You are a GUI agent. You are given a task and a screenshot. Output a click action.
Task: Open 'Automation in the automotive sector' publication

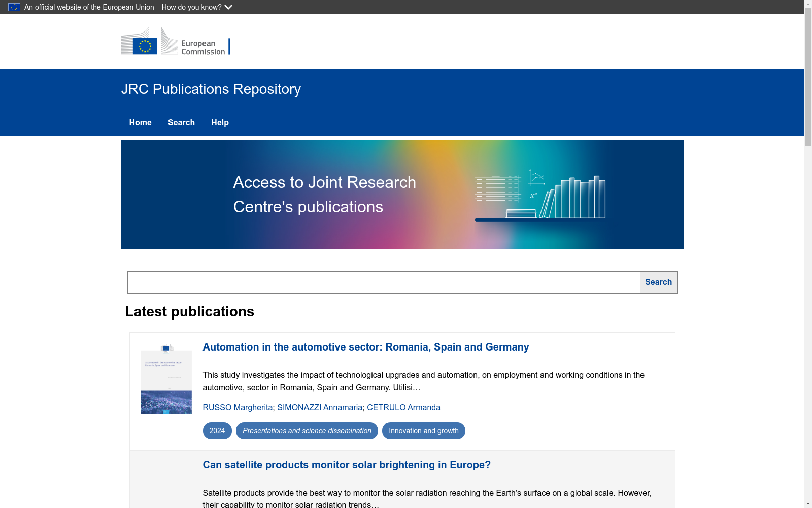(366, 347)
